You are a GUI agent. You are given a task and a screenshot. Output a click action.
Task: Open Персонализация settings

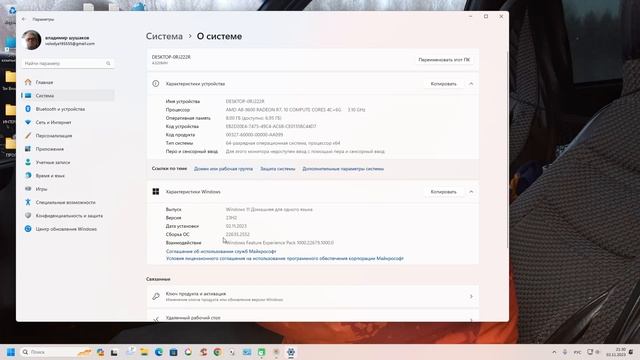pyautogui.click(x=67, y=136)
